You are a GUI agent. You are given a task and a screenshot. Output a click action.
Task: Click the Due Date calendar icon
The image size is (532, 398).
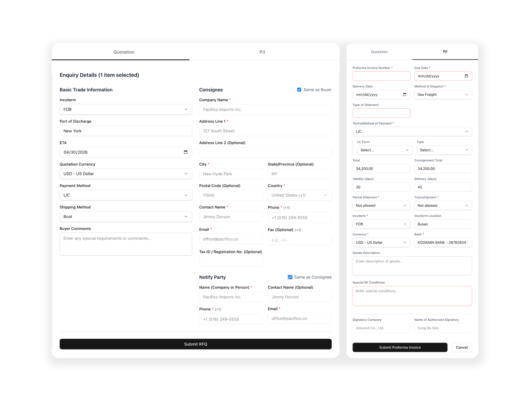(x=466, y=76)
